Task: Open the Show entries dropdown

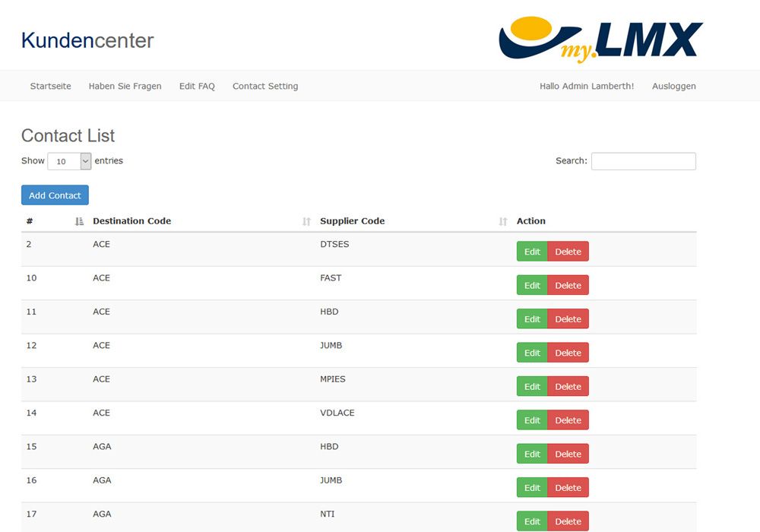Action: [69, 161]
